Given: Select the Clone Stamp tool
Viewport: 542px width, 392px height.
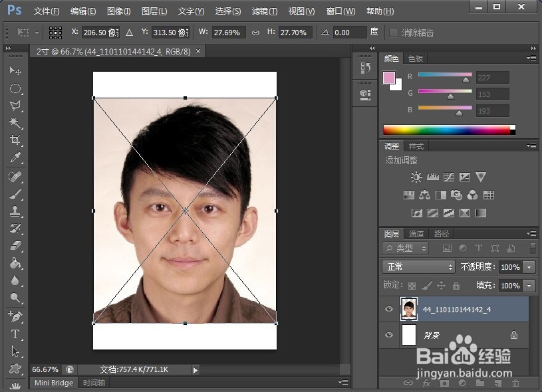Looking at the screenshot, I should [x=15, y=211].
